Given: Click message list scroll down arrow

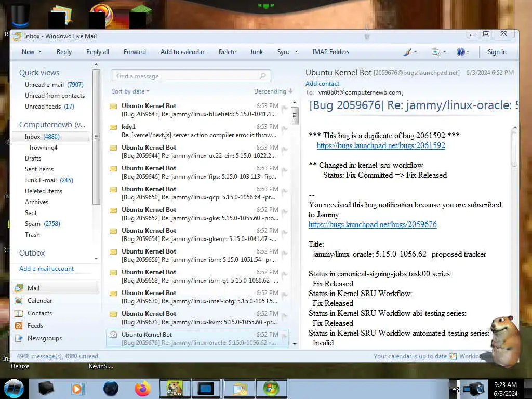Looking at the screenshot, I should [x=295, y=344].
